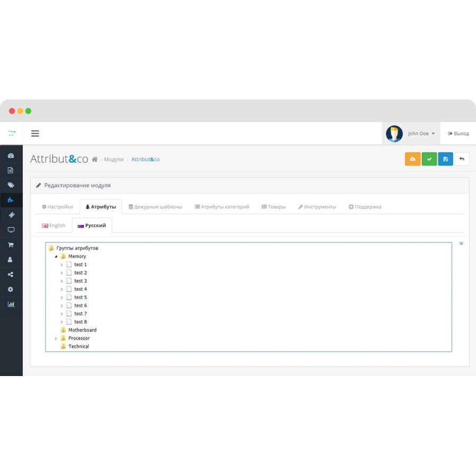This screenshot has width=476, height=476.
Task: Select the Memory group label
Action: tap(77, 256)
